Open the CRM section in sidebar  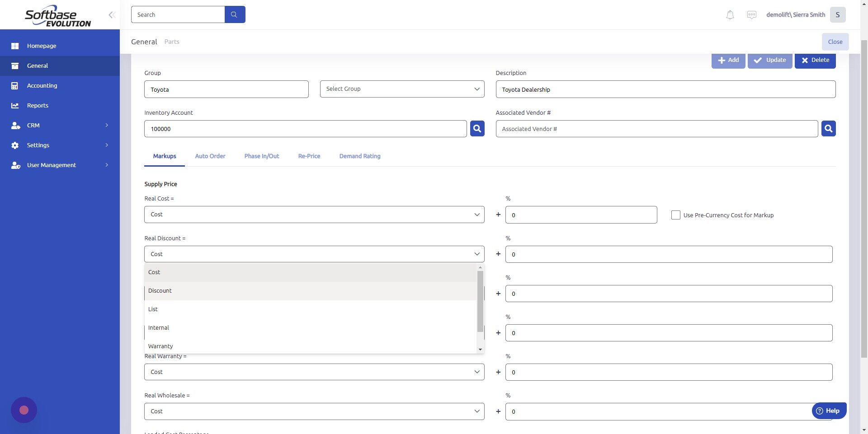click(33, 125)
